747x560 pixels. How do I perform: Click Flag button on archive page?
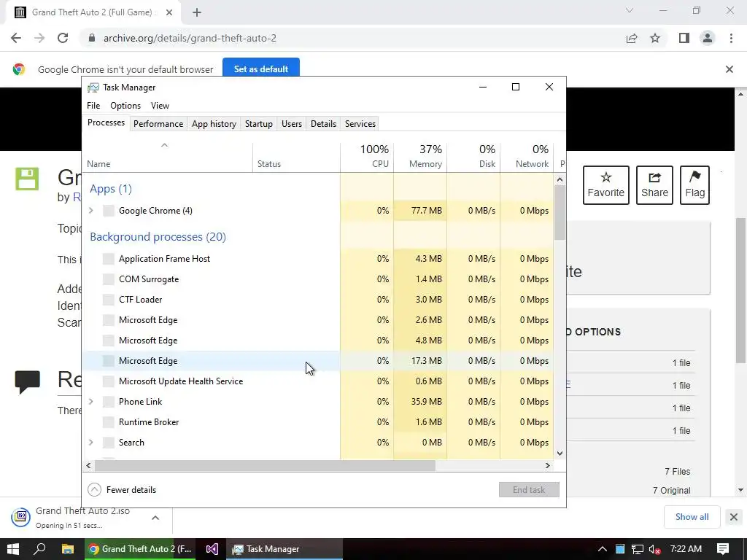coord(694,185)
